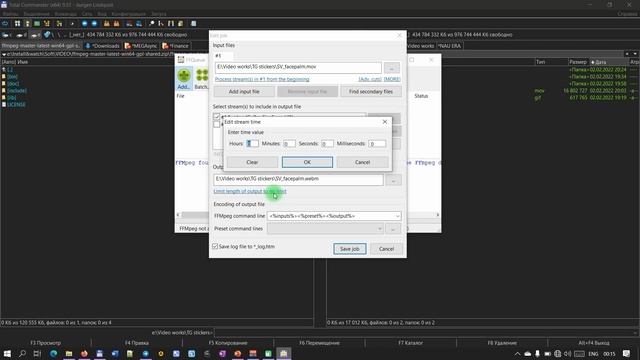Click Дата column header in right panel

click(x=609, y=62)
